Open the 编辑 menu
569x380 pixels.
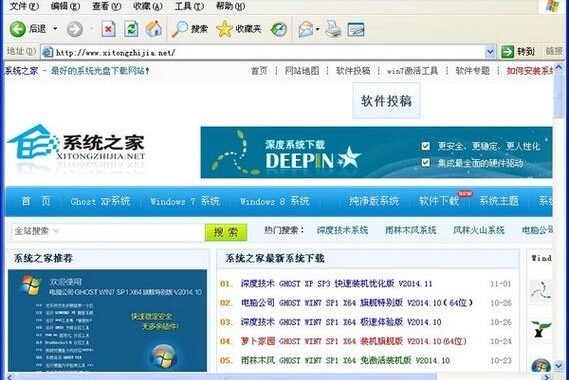click(65, 6)
